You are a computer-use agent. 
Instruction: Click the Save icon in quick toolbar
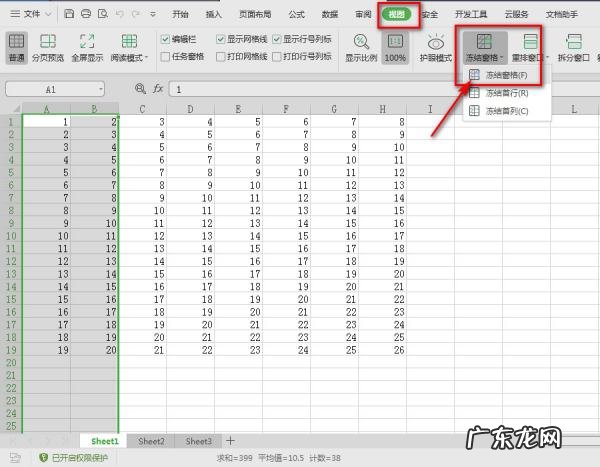(x=69, y=14)
